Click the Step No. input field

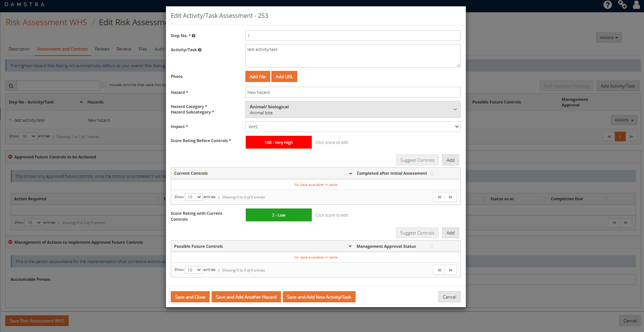[353, 36]
